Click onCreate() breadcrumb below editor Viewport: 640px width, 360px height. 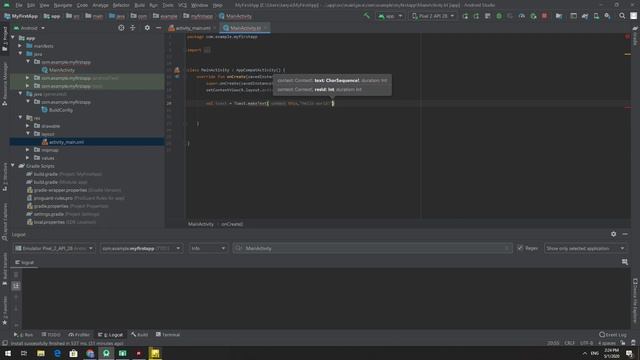point(232,224)
